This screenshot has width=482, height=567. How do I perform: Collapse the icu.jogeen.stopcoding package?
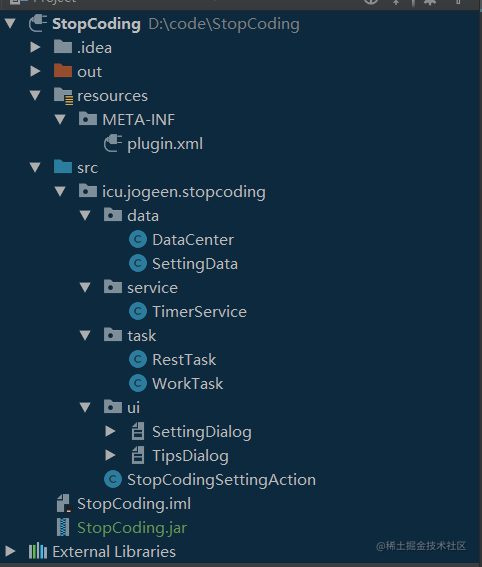coord(60,191)
